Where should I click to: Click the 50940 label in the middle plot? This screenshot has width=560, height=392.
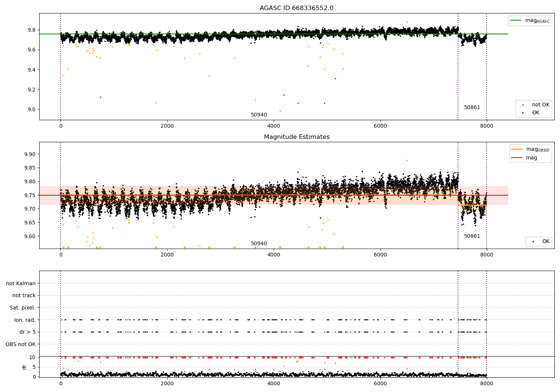(x=259, y=243)
